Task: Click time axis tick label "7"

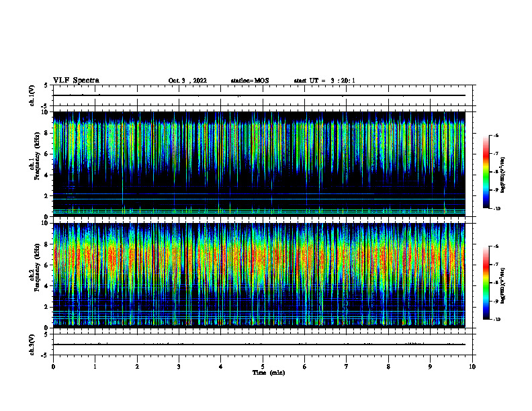Action: point(347,367)
